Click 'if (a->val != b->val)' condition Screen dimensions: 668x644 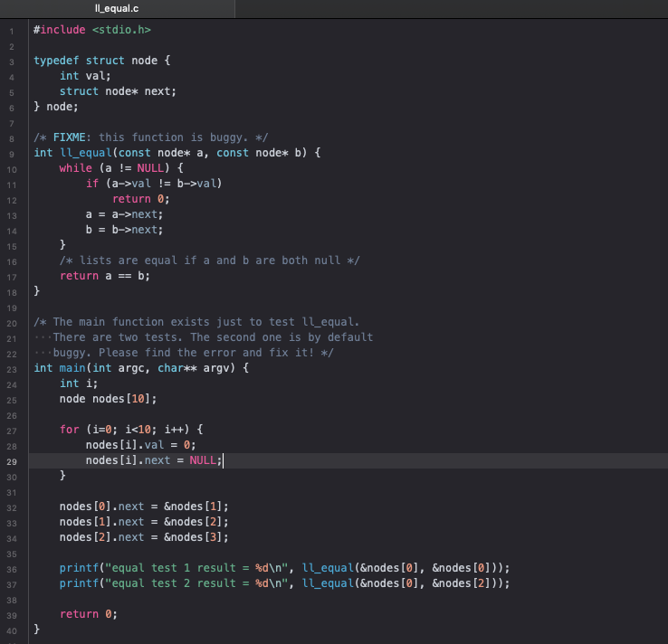pos(154,184)
